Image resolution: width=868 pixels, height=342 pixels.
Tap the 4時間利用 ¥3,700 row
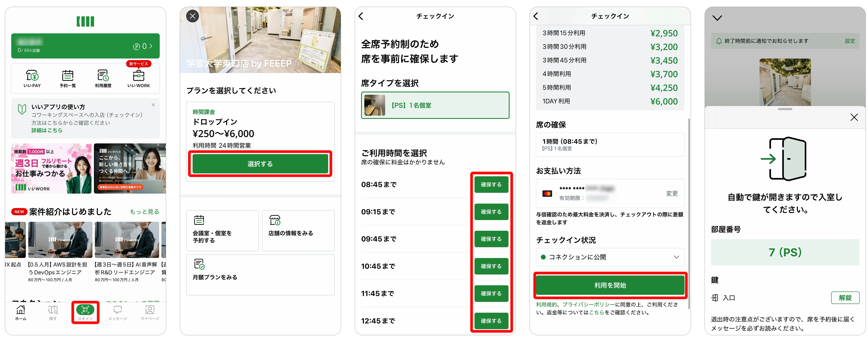click(610, 74)
